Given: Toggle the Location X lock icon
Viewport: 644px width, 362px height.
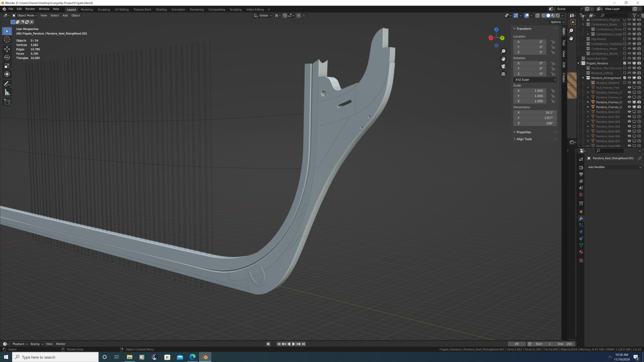Looking at the screenshot, I should point(553,42).
